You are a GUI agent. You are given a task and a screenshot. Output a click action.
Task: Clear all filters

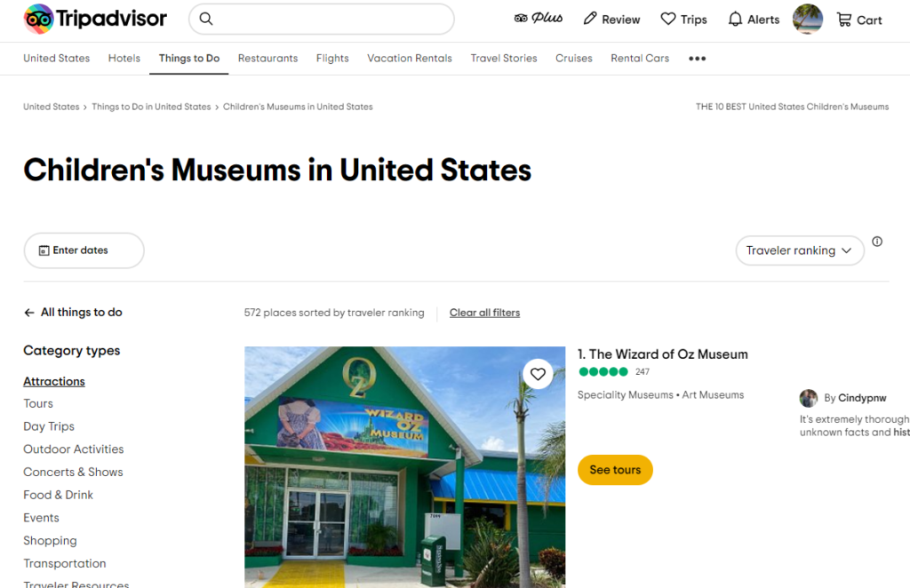point(484,312)
